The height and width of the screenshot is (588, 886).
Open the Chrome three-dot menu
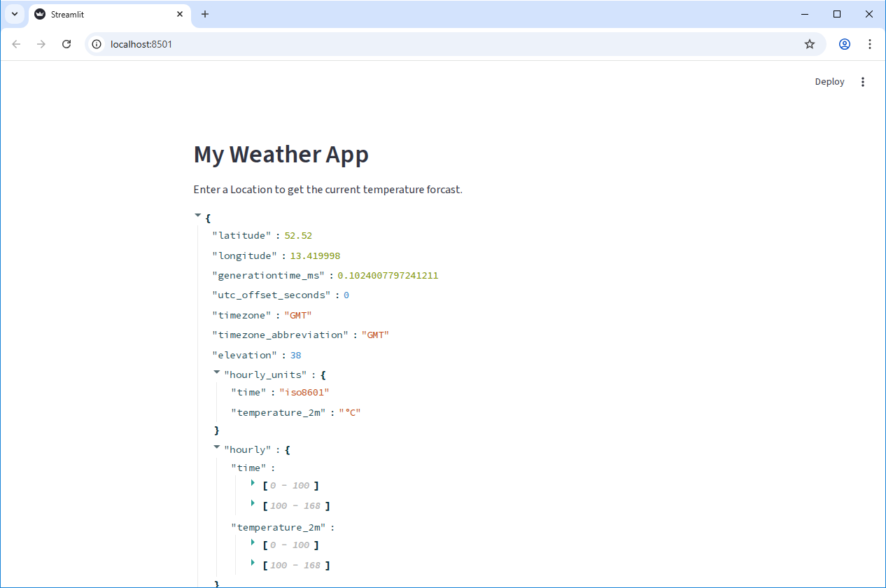(870, 43)
